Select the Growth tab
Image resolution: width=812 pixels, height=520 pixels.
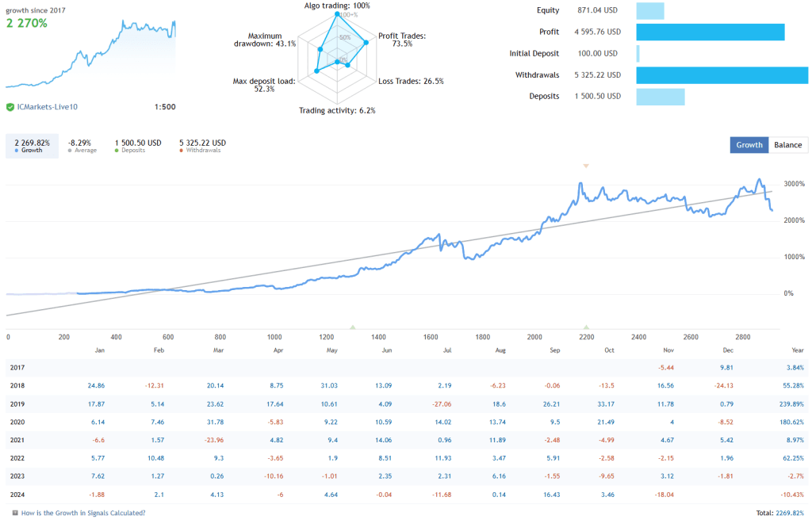(x=749, y=145)
